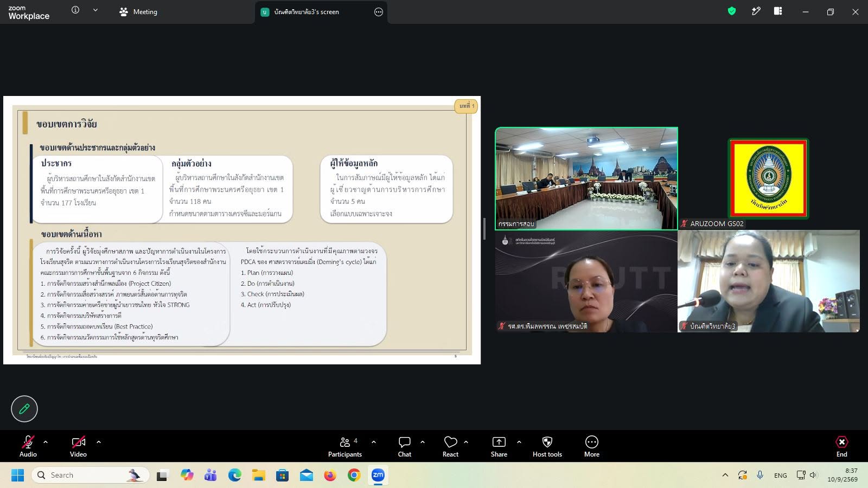Expand audio options arrow next to Audio
868x488 pixels.
coord(46,442)
